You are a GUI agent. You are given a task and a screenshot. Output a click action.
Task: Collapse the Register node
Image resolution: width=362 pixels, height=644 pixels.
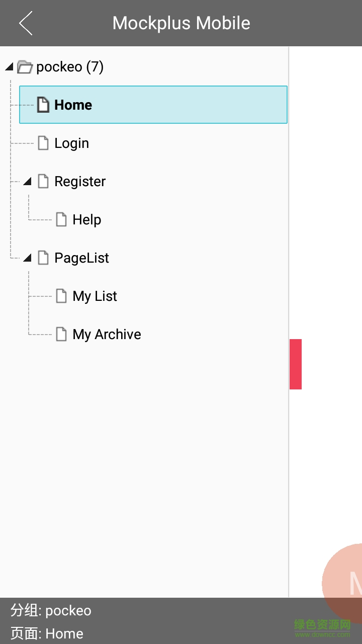point(27,181)
